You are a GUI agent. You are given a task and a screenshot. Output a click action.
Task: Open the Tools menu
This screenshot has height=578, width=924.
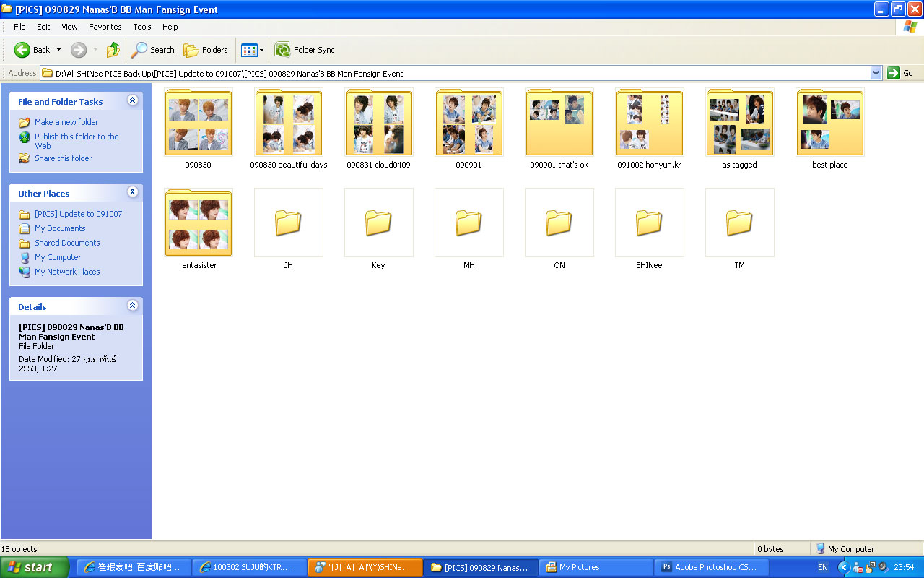pyautogui.click(x=142, y=27)
